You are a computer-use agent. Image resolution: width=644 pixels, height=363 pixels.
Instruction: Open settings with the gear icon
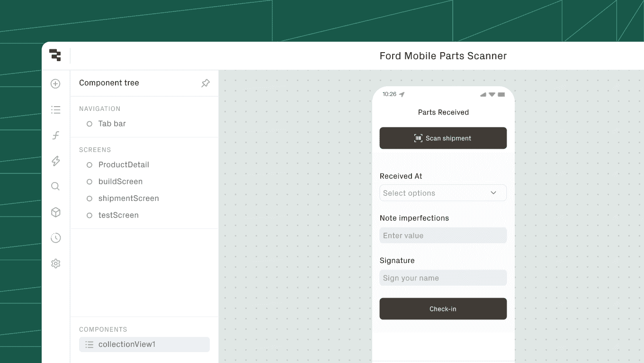pos(55,263)
